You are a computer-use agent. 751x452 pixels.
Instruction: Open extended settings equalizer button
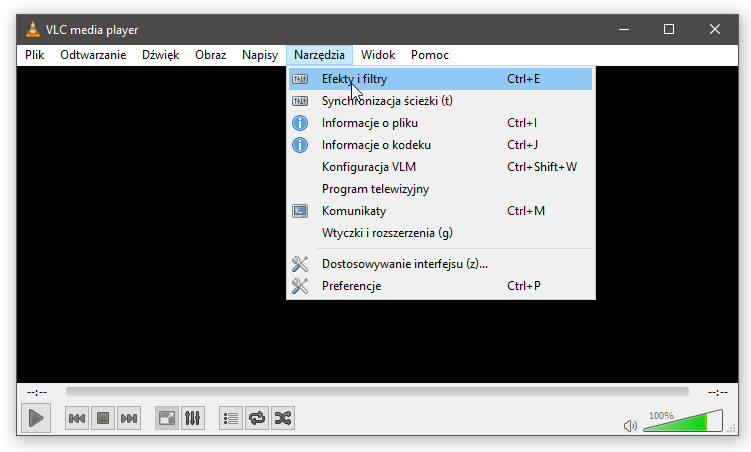click(x=193, y=418)
